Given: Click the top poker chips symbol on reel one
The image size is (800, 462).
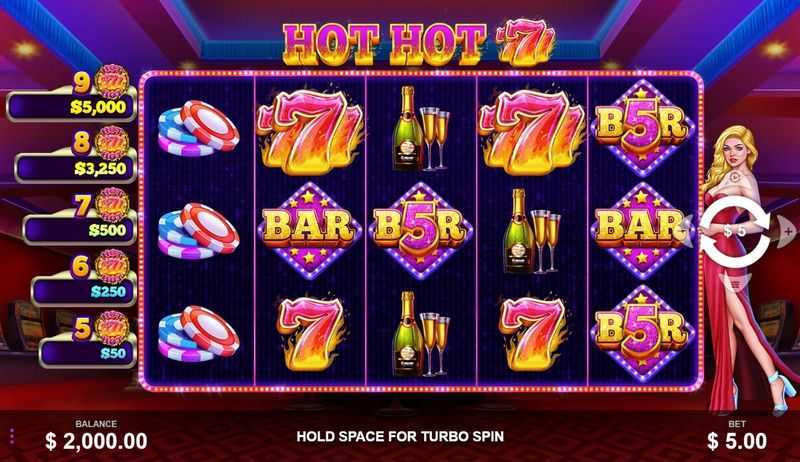Looking at the screenshot, I should coord(198,128).
